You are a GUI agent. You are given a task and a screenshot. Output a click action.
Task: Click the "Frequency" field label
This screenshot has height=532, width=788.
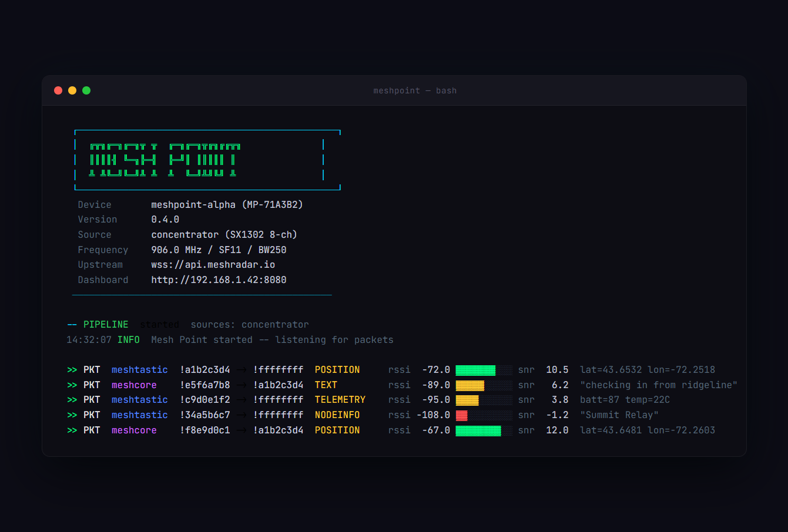[103, 250]
